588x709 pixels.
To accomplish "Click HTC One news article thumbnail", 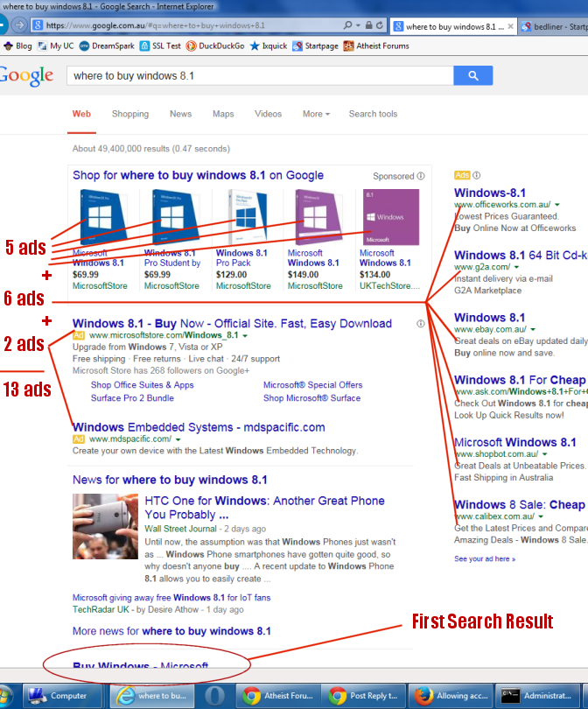I will 105,526.
